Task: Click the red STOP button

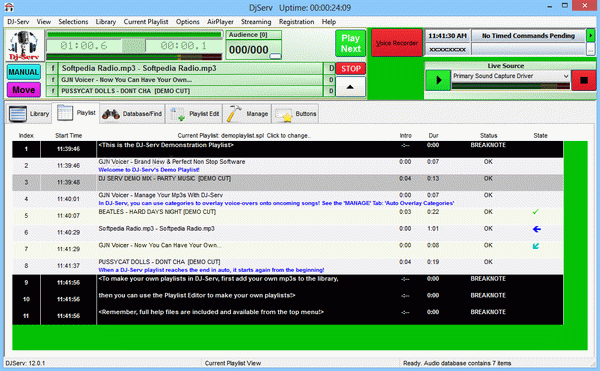Action: 351,69
